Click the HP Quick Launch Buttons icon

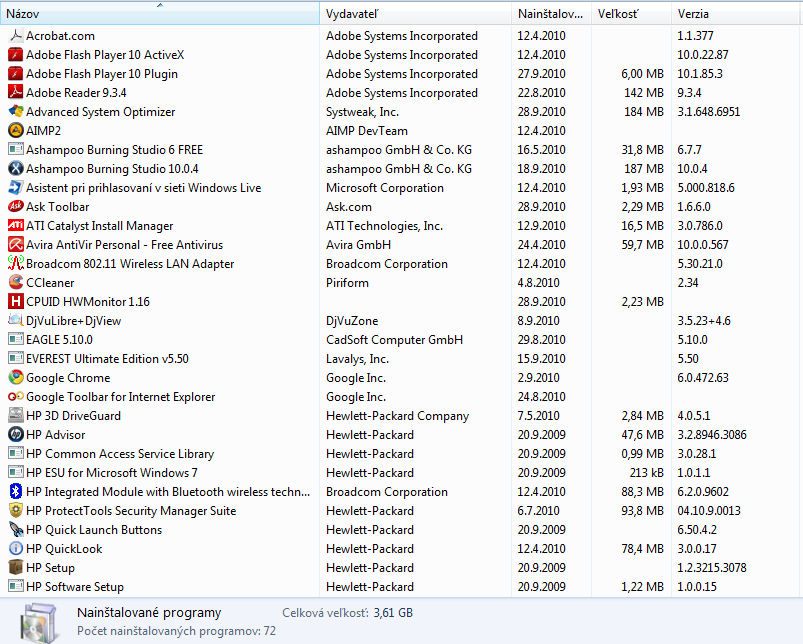pos(16,530)
